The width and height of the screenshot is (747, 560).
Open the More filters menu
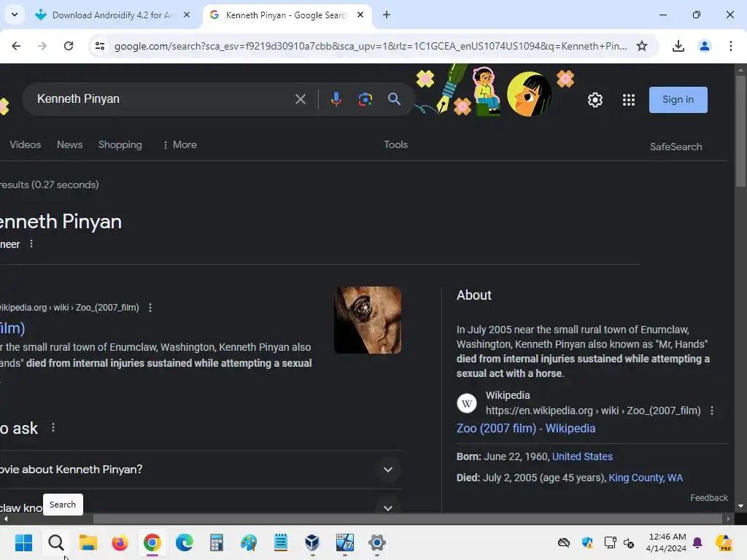click(x=179, y=144)
